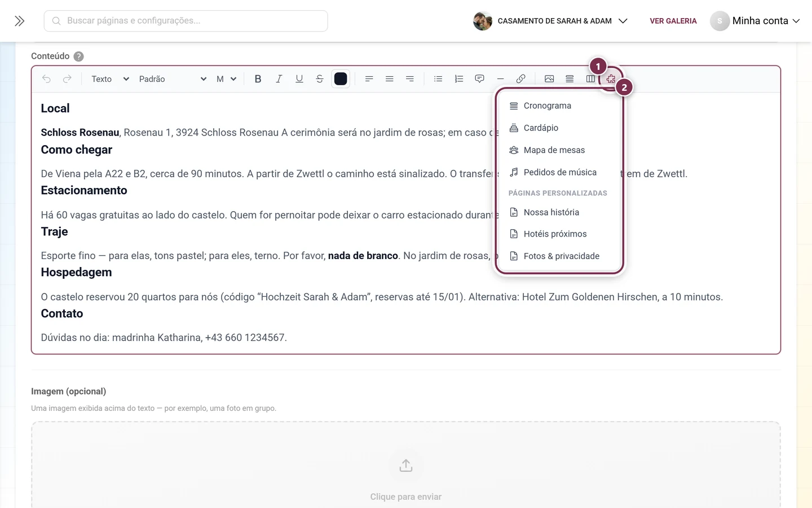Insert a numbered list
This screenshot has width=812, height=508.
point(459,79)
